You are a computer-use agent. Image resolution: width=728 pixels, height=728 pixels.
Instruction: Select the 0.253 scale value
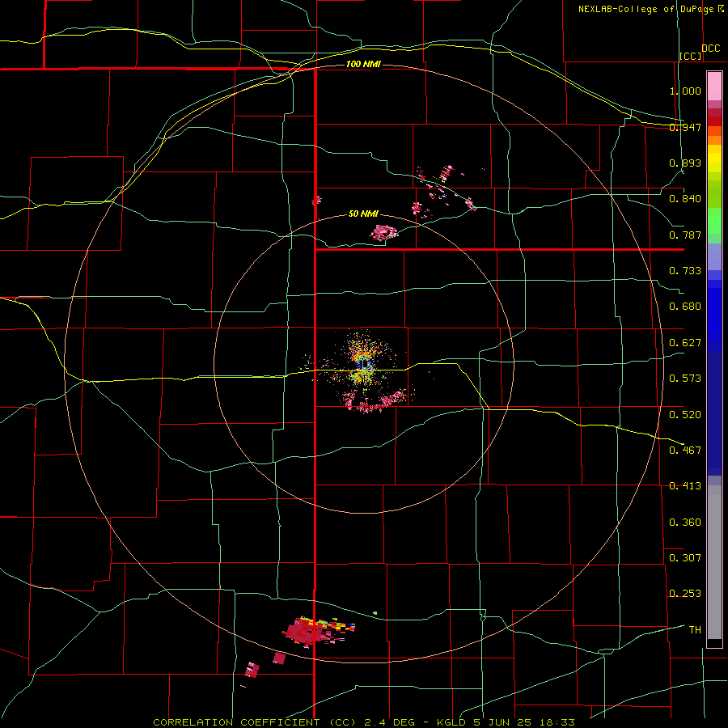pyautogui.click(x=685, y=594)
